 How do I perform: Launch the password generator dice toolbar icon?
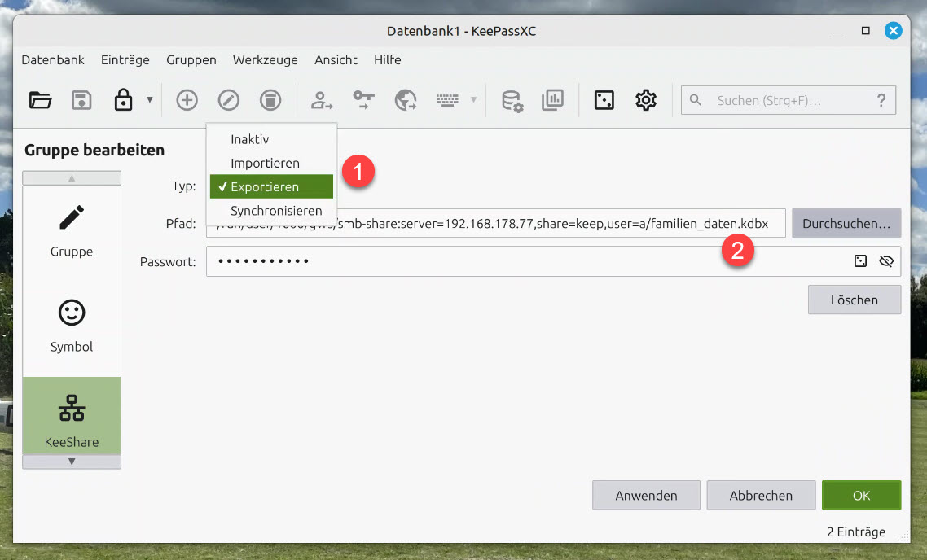click(x=604, y=100)
